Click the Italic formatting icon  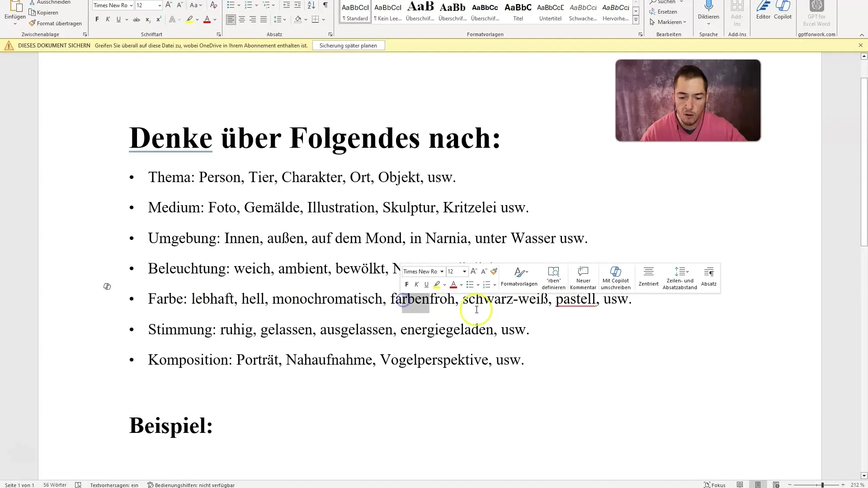click(x=415, y=284)
